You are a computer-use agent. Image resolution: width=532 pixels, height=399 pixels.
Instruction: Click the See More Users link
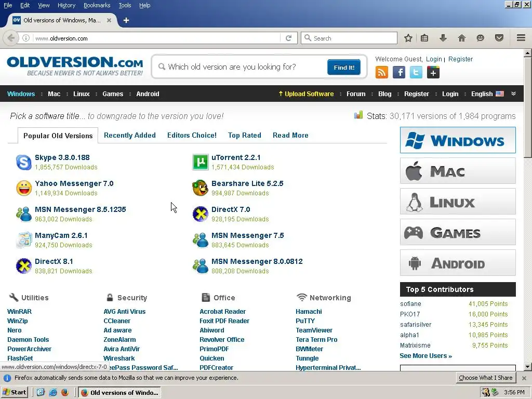(426, 355)
